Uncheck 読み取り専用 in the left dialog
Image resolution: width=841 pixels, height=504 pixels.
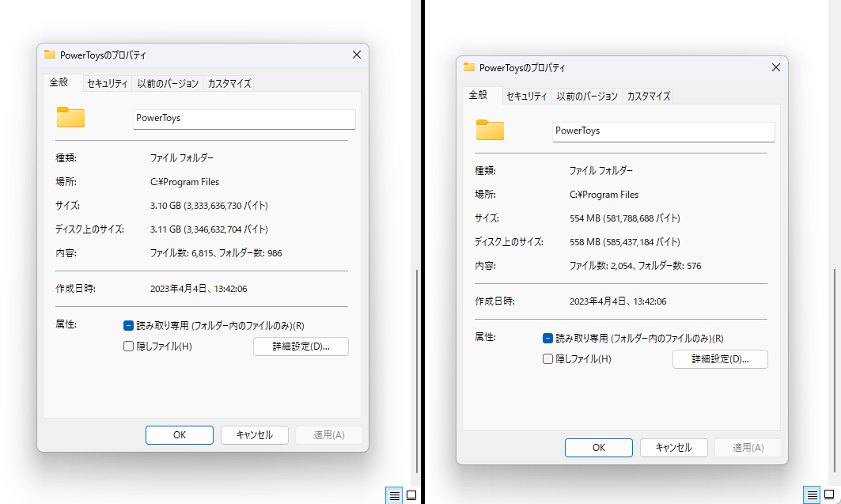pyautogui.click(x=128, y=324)
